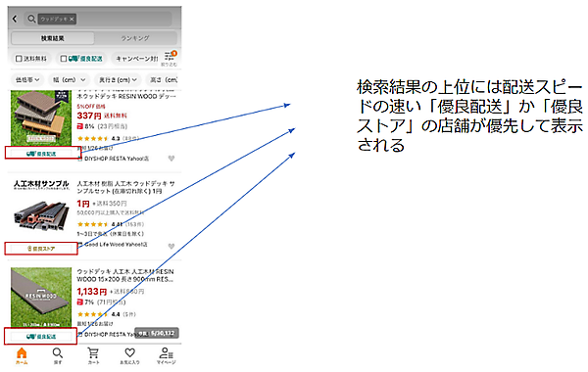Click the 8% PayPay points icon
The image size is (588, 372).
80,126
